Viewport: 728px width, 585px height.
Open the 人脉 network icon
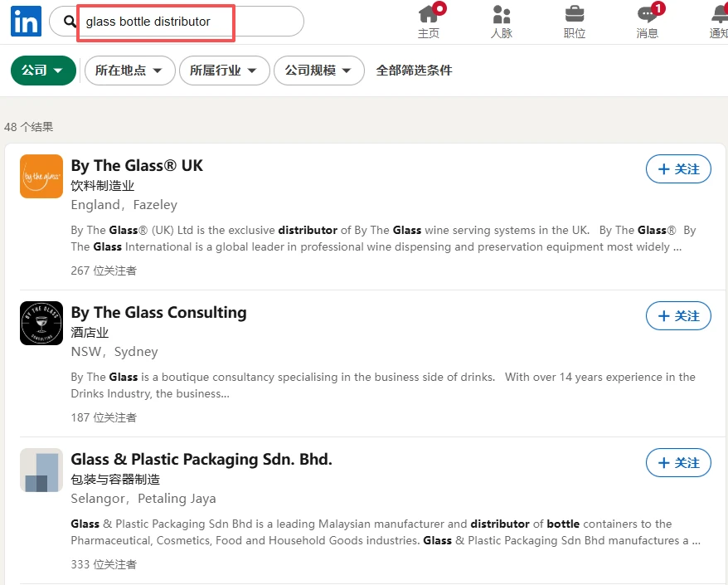502,21
